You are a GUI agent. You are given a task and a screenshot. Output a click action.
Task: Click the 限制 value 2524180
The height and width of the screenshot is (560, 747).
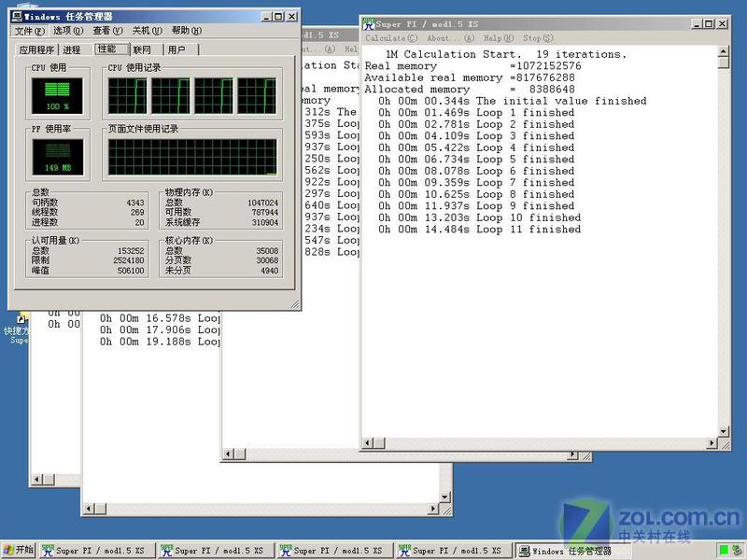click(129, 260)
